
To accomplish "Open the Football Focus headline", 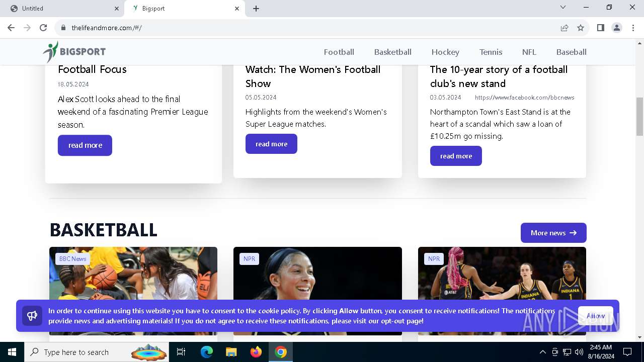I will tap(92, 69).
